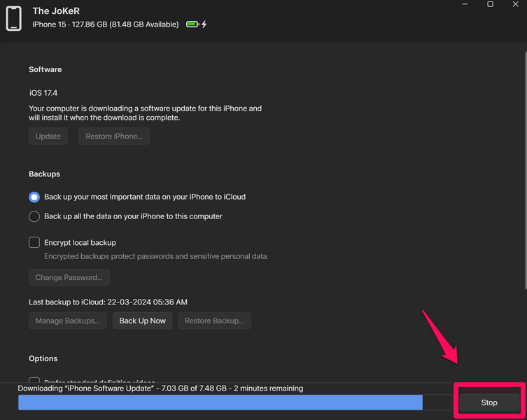This screenshot has width=527, height=420.
Task: Select back up to this computer option
Action: pyautogui.click(x=34, y=217)
